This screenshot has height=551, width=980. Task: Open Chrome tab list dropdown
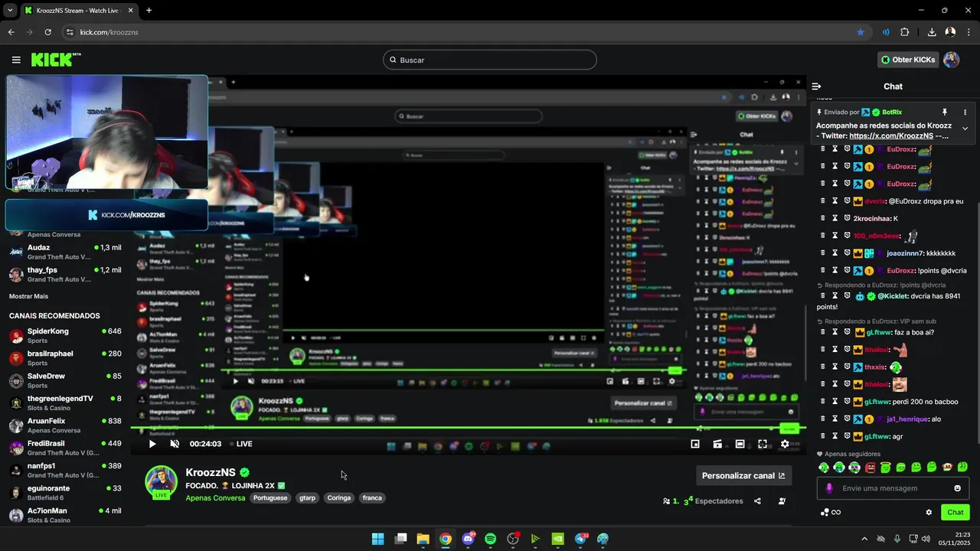coord(10,11)
